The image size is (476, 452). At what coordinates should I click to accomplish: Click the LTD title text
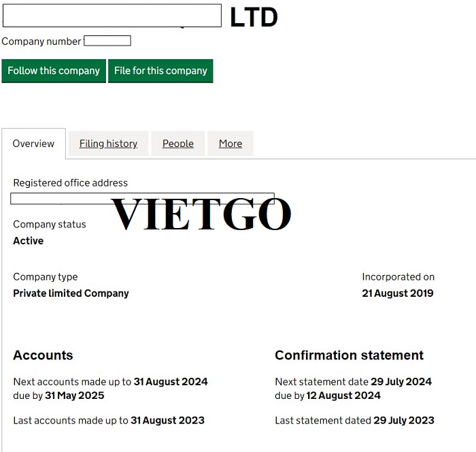point(254,17)
